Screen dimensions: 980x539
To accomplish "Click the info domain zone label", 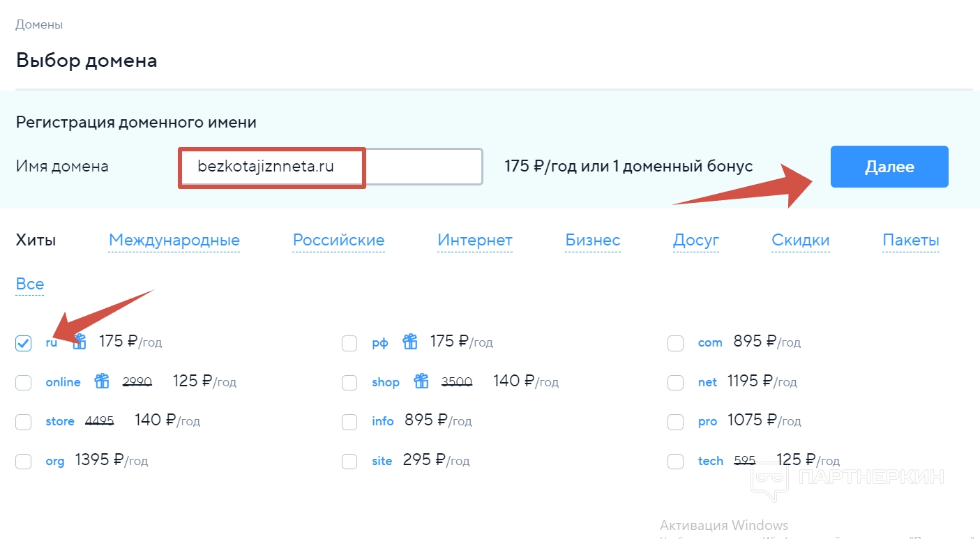I will (x=383, y=421).
